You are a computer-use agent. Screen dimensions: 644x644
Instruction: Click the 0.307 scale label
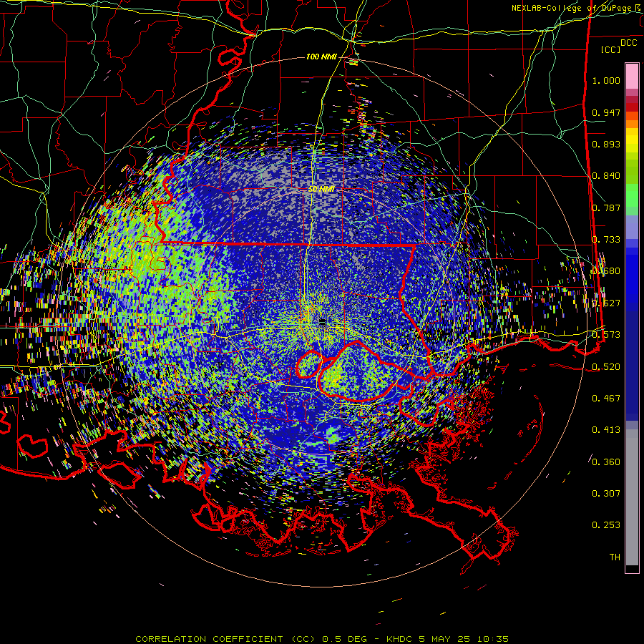tap(606, 494)
